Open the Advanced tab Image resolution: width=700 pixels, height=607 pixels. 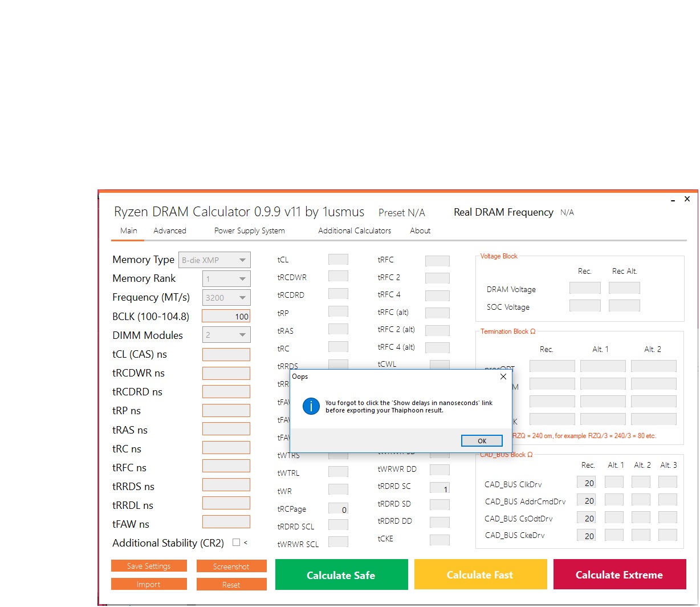pyautogui.click(x=170, y=230)
